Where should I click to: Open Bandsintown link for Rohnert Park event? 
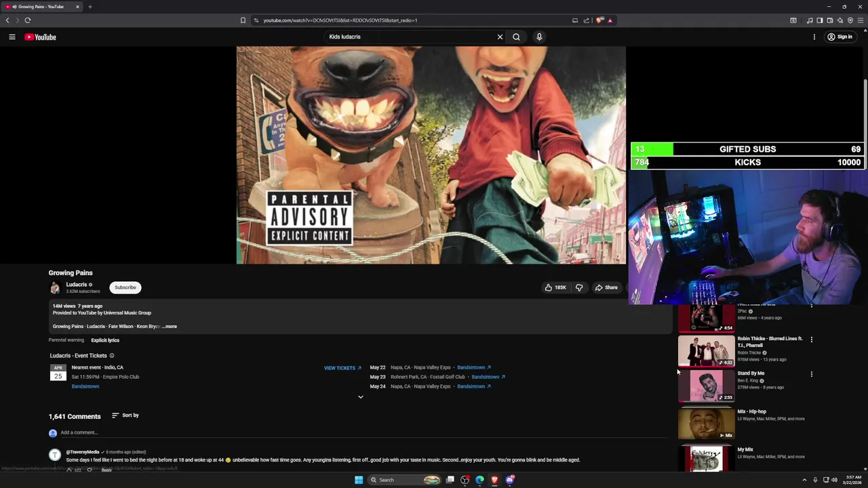[488, 377]
